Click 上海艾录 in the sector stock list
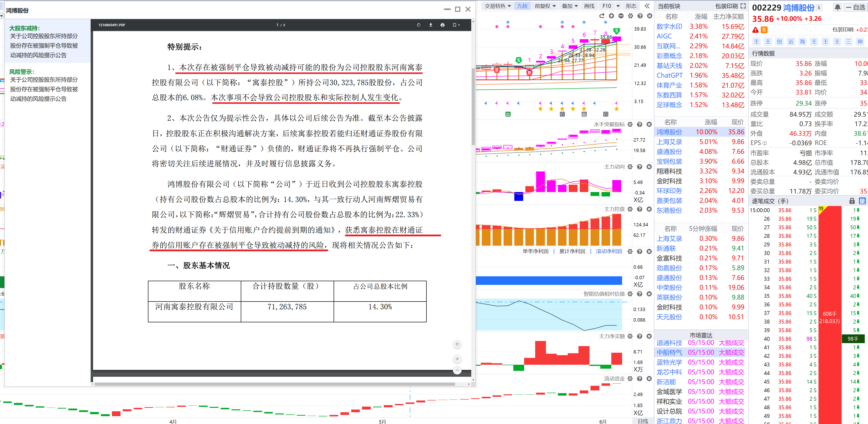 coord(669,142)
